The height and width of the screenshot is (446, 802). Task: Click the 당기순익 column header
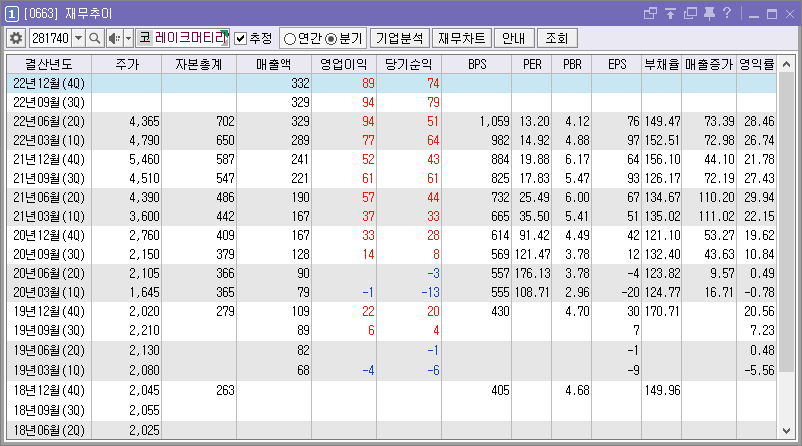click(409, 64)
